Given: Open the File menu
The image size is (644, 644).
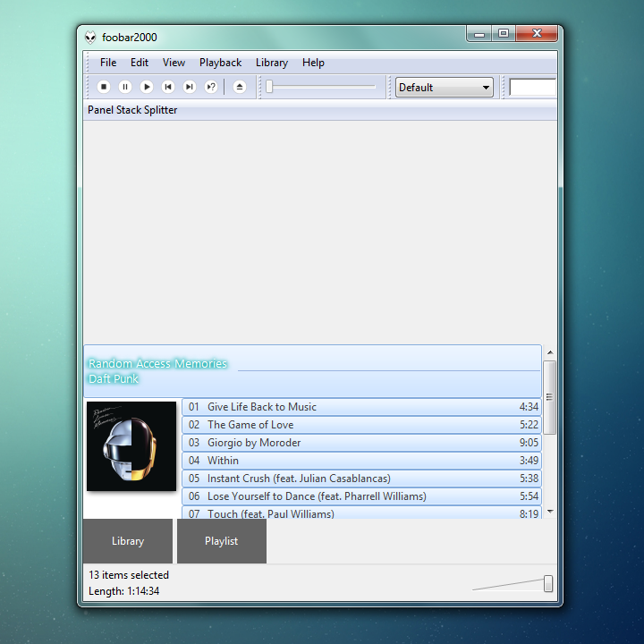Looking at the screenshot, I should click(108, 63).
